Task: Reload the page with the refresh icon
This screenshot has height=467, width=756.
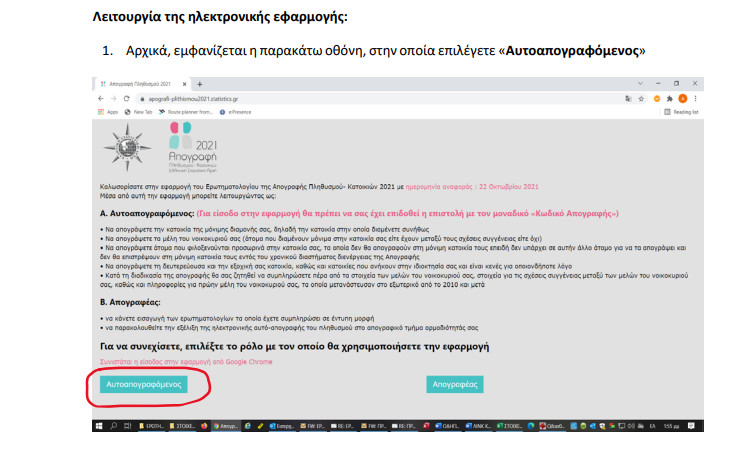Action: click(128, 99)
